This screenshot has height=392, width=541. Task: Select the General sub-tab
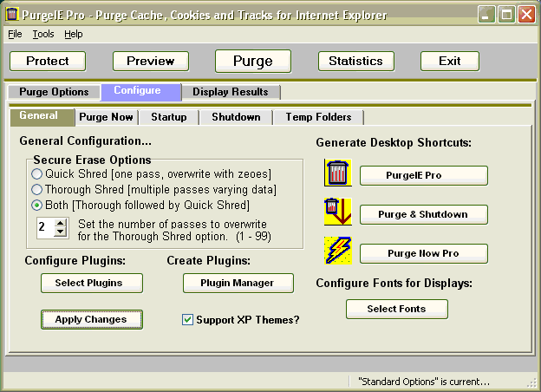click(x=42, y=116)
